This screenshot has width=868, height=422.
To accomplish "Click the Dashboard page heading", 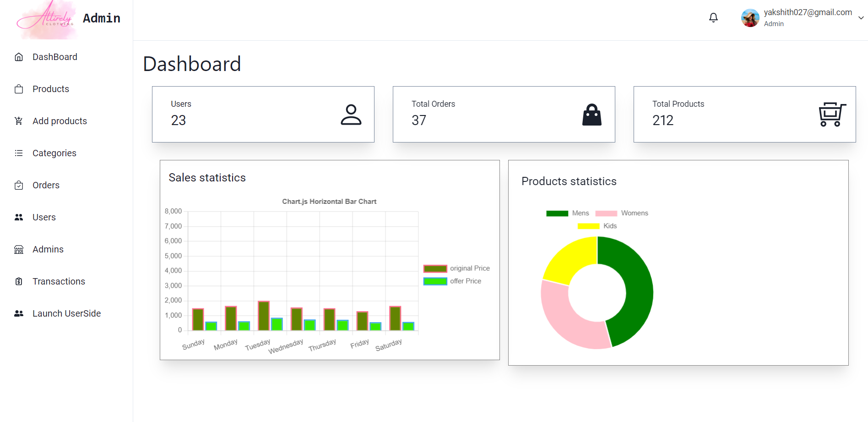I will 192,64.
